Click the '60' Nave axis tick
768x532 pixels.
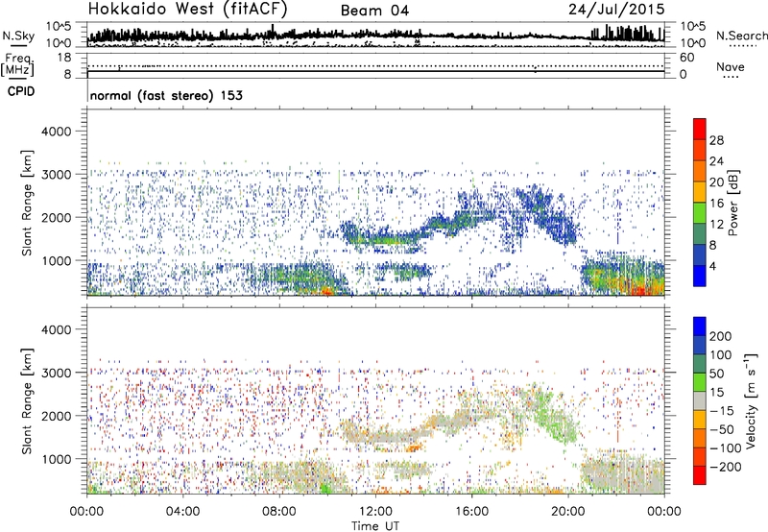(686, 58)
